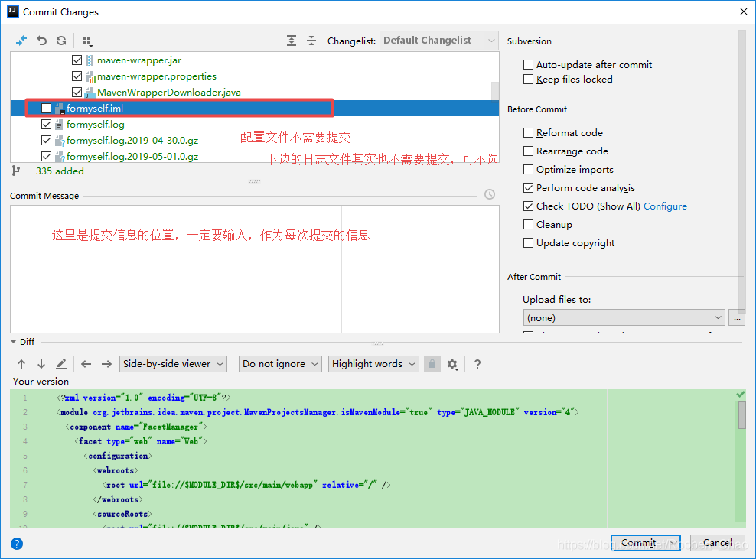Screen dimensions: 756x559
Task: Uncheck maven-wrapper.jar checkbox
Action: coord(77,60)
